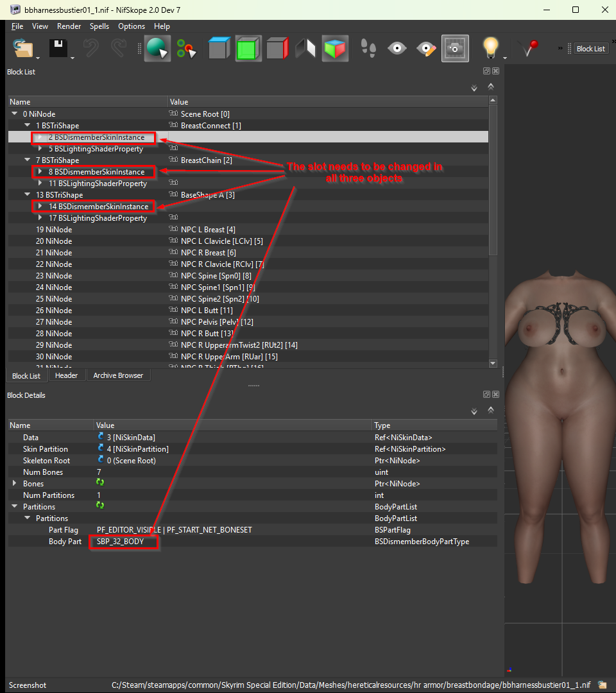The height and width of the screenshot is (693, 616).
Task: Click refresh icon on Partitions row
Action: [100, 506]
